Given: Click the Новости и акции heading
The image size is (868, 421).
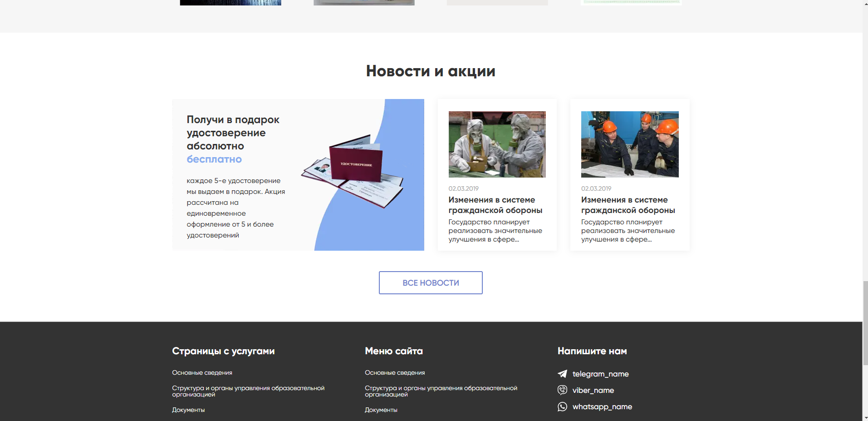Looking at the screenshot, I should (x=431, y=71).
